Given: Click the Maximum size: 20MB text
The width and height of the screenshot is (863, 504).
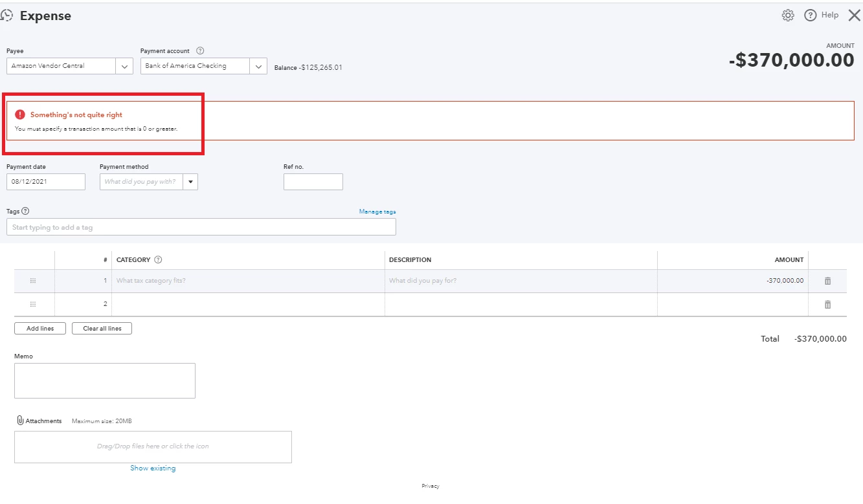Looking at the screenshot, I should tap(102, 421).
